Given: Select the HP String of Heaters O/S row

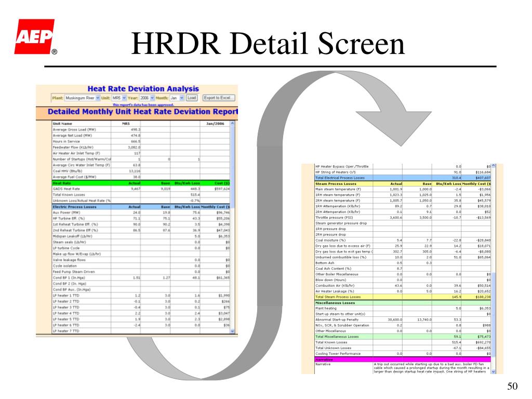Looking at the screenshot, I should point(403,172).
